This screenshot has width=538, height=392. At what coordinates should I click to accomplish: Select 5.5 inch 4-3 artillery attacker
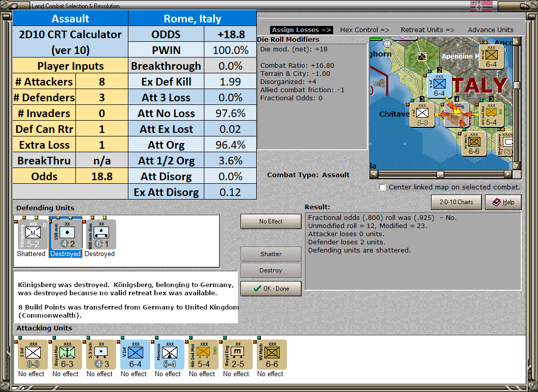(x=101, y=355)
